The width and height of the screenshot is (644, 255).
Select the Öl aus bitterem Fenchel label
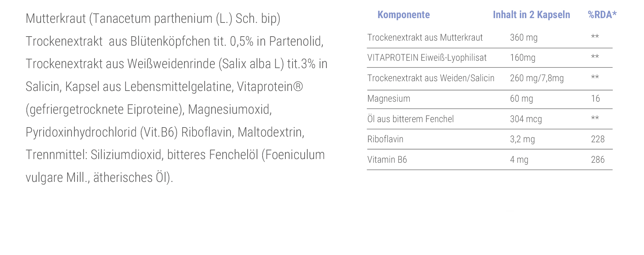pyautogui.click(x=410, y=119)
